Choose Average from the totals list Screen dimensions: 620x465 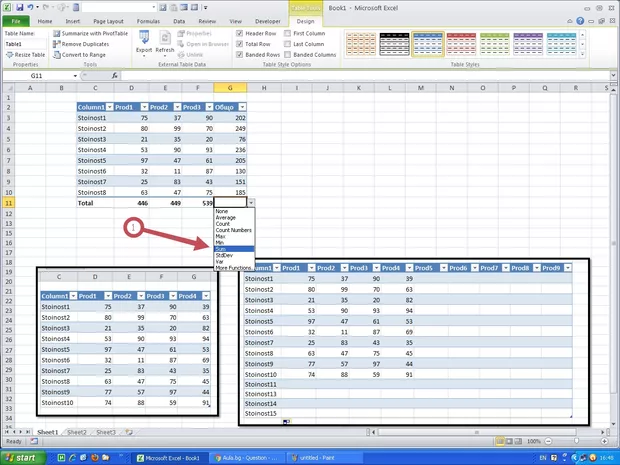pyautogui.click(x=226, y=218)
